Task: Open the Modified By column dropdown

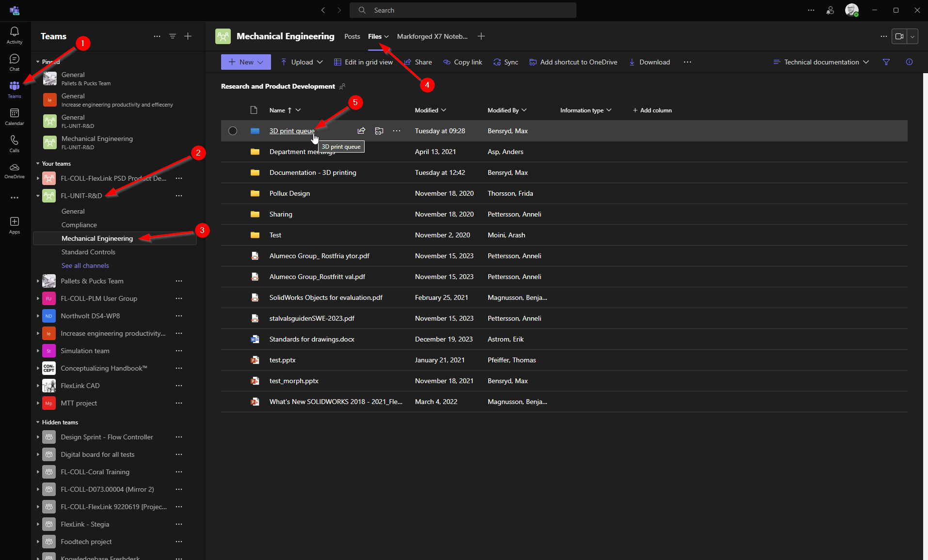Action: click(507, 110)
